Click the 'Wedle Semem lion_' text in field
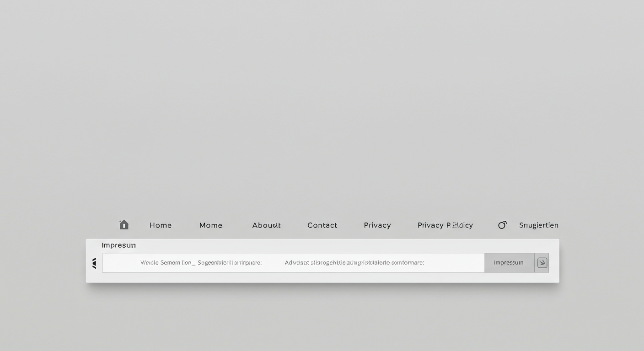 pos(168,263)
